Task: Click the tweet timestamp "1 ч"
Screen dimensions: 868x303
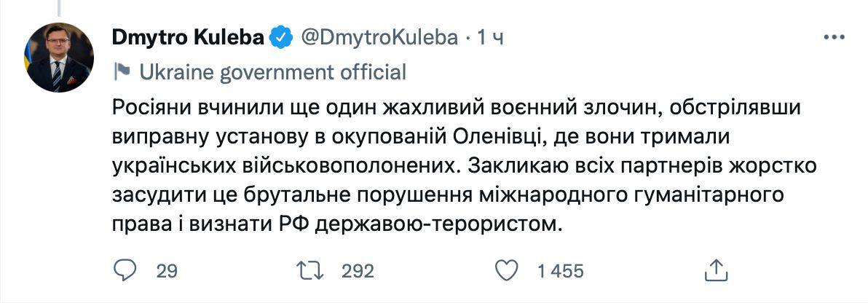Action: [490, 38]
